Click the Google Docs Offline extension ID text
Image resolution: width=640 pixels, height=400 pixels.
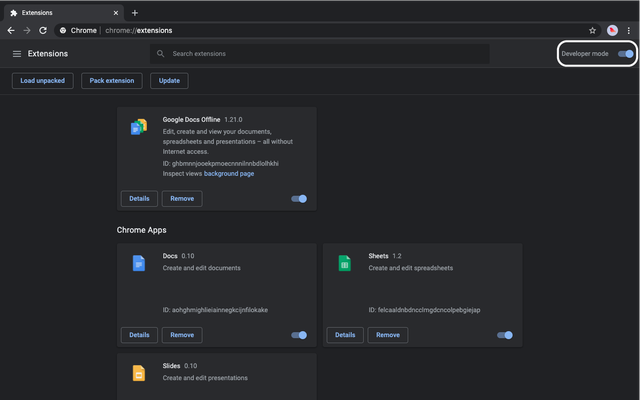click(220, 164)
